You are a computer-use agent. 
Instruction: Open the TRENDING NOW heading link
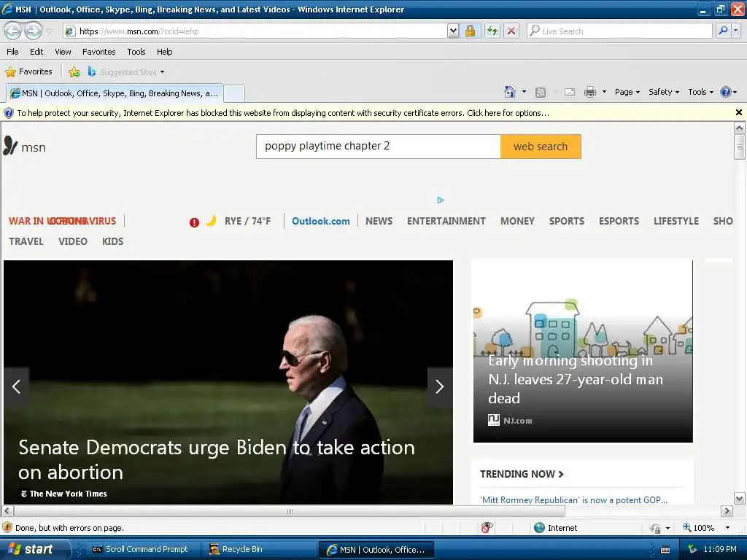[522, 474]
